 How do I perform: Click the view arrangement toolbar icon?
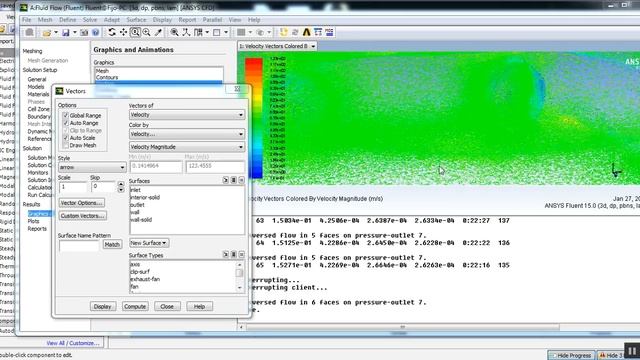198,32
